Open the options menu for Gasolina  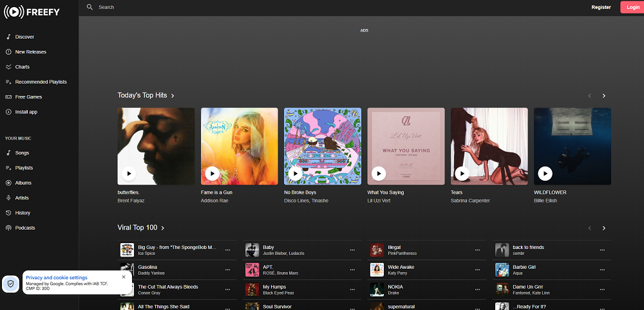227,270
